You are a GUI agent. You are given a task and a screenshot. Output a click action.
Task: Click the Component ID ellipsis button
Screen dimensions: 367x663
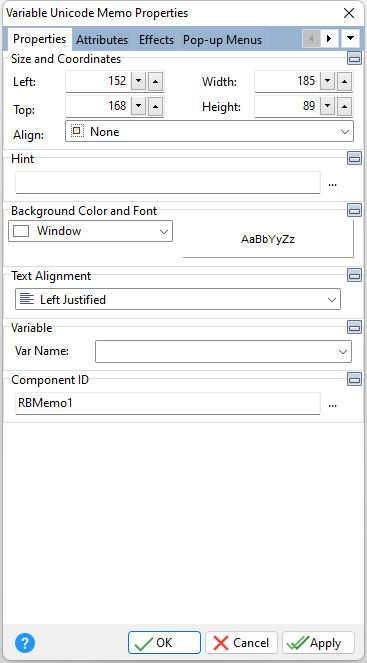(x=333, y=404)
